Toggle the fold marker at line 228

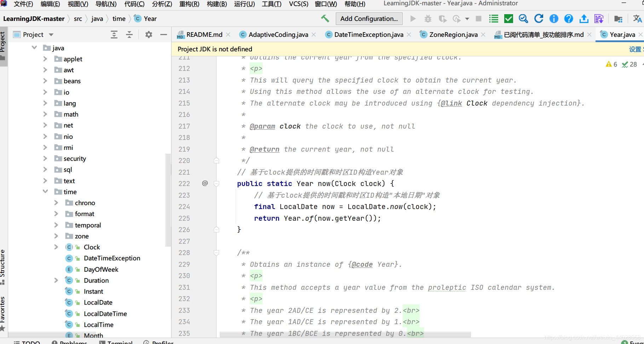[217, 253]
